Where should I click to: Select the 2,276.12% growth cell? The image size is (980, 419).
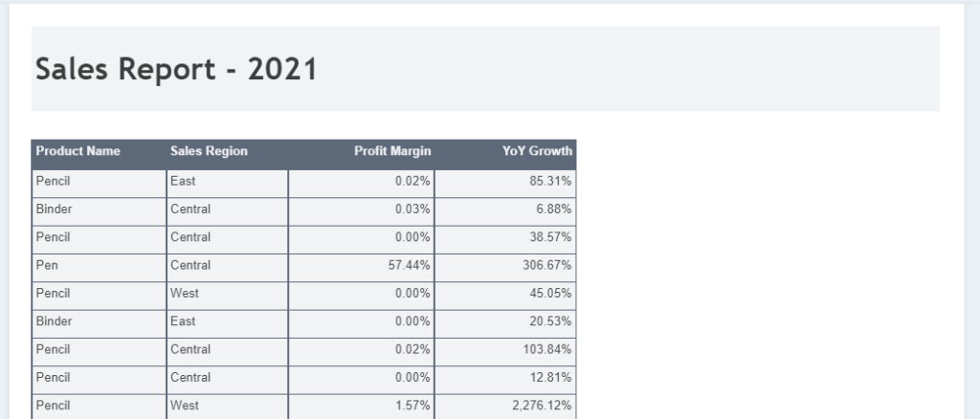tap(542, 406)
